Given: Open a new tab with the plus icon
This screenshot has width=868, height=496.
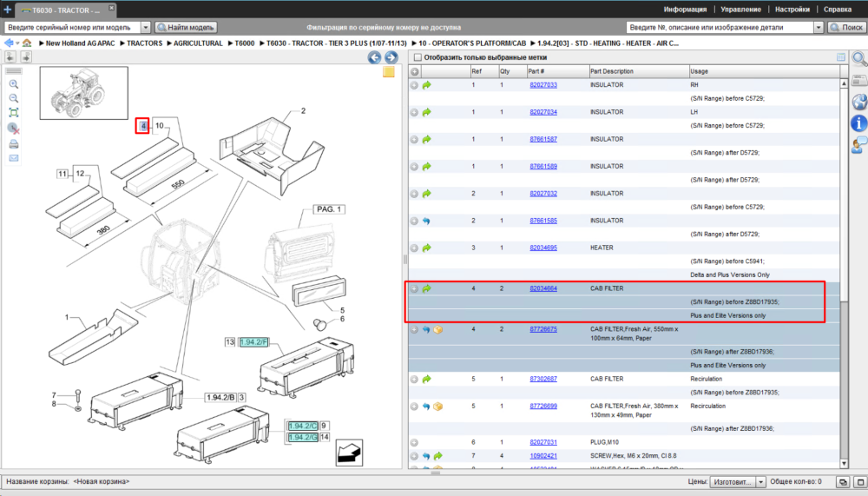Looking at the screenshot, I should pos(7,10).
